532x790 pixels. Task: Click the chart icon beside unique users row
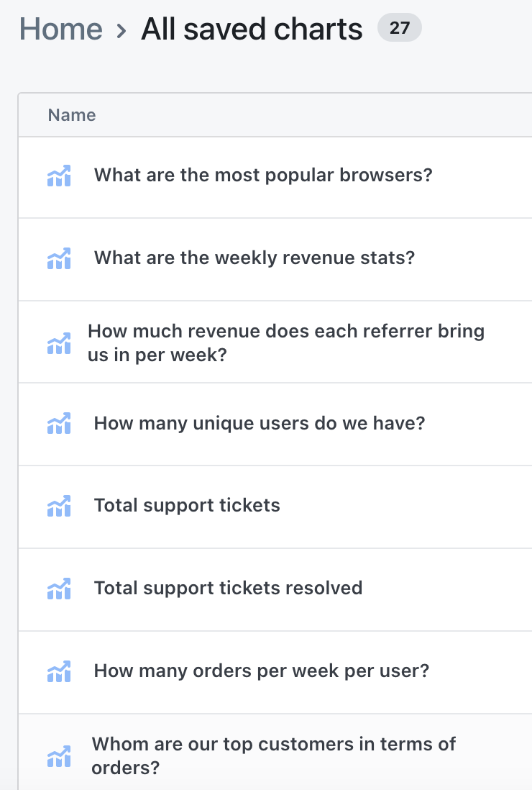click(59, 423)
